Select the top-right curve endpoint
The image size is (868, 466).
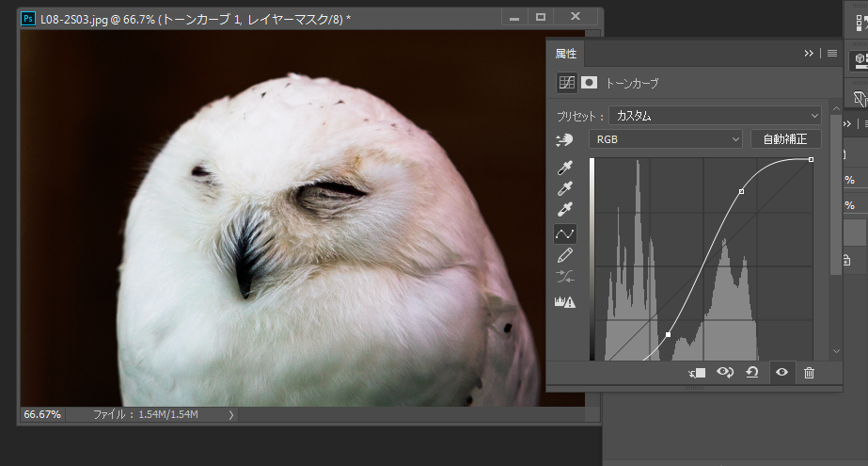click(x=811, y=160)
